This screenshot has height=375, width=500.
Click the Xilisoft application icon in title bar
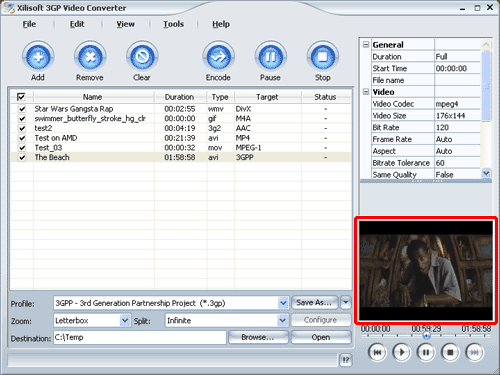coord(9,8)
